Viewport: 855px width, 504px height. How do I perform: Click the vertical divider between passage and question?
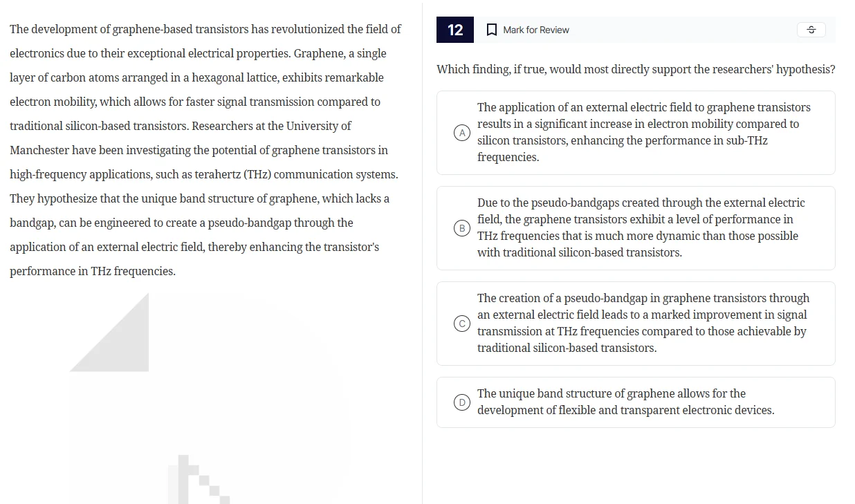click(x=422, y=252)
